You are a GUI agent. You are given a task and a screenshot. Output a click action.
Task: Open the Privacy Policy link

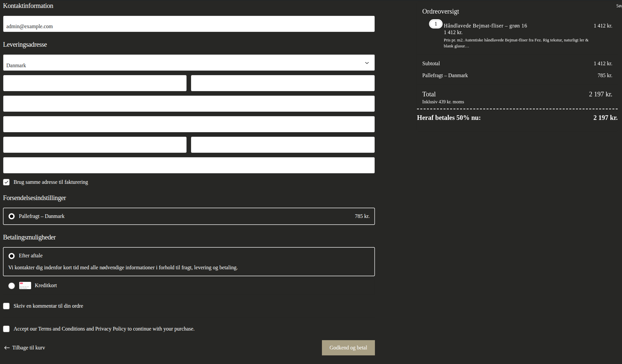(x=111, y=329)
